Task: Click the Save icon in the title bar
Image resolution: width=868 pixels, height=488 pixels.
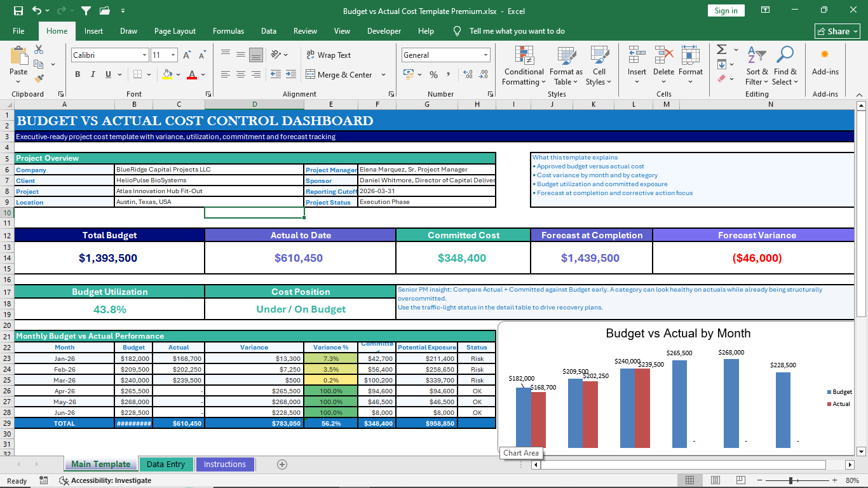Action: pos(18,11)
